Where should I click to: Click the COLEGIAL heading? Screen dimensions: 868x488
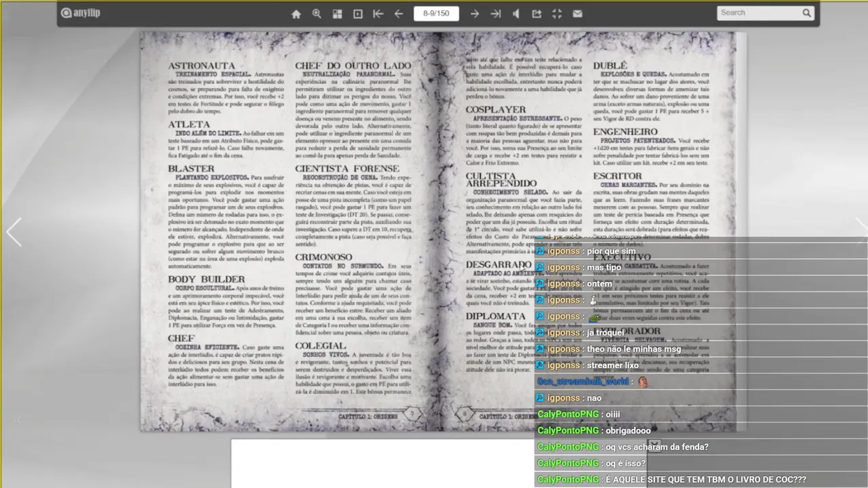(320, 346)
